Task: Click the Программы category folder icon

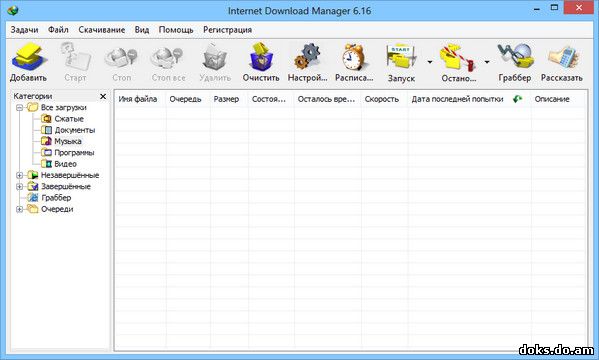Action: [x=46, y=152]
